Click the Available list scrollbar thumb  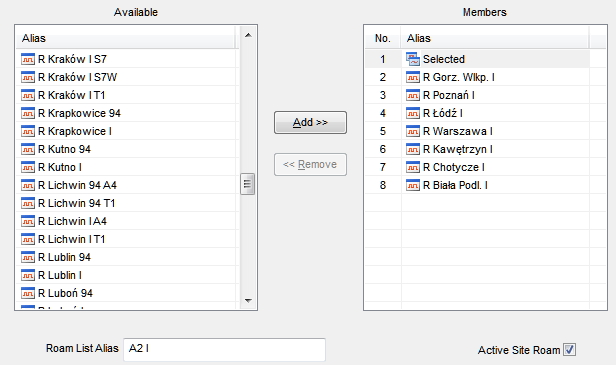[248, 184]
